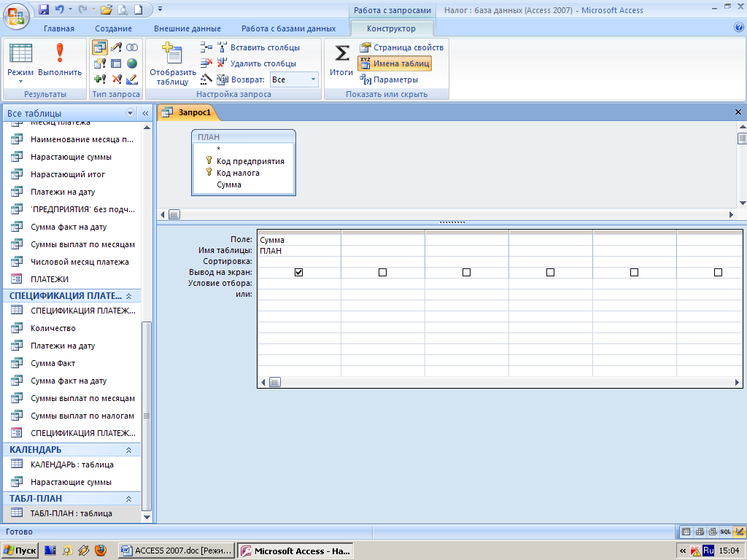Check Вывод на экран in third column
The width and height of the screenshot is (747, 560).
(466, 273)
